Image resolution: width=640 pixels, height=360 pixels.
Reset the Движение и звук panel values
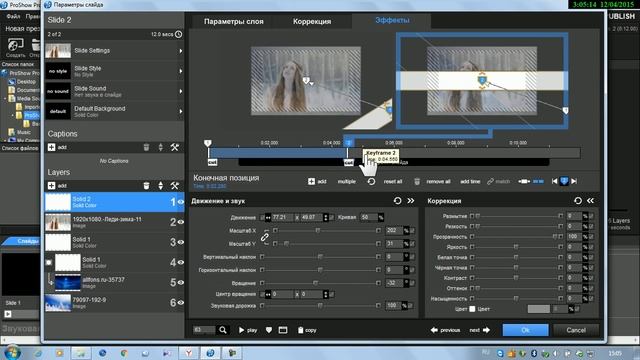[x=398, y=200]
